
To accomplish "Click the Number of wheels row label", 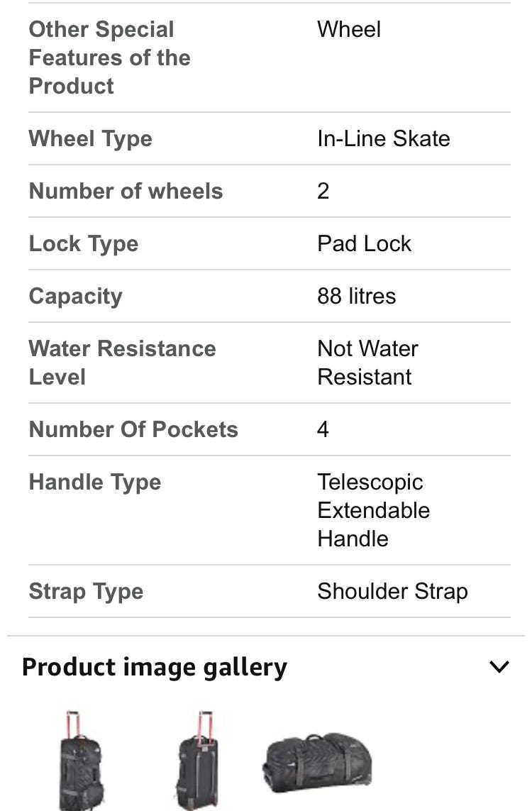I will click(126, 191).
